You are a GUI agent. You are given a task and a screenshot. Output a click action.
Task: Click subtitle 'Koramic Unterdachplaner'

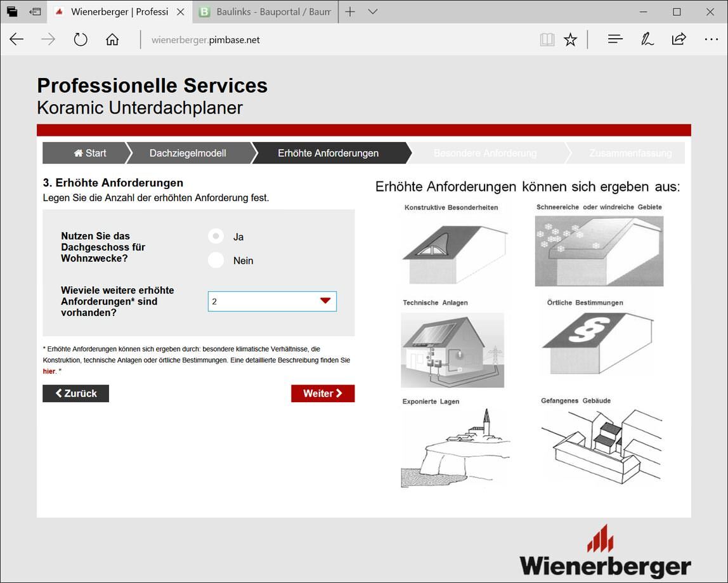point(140,108)
